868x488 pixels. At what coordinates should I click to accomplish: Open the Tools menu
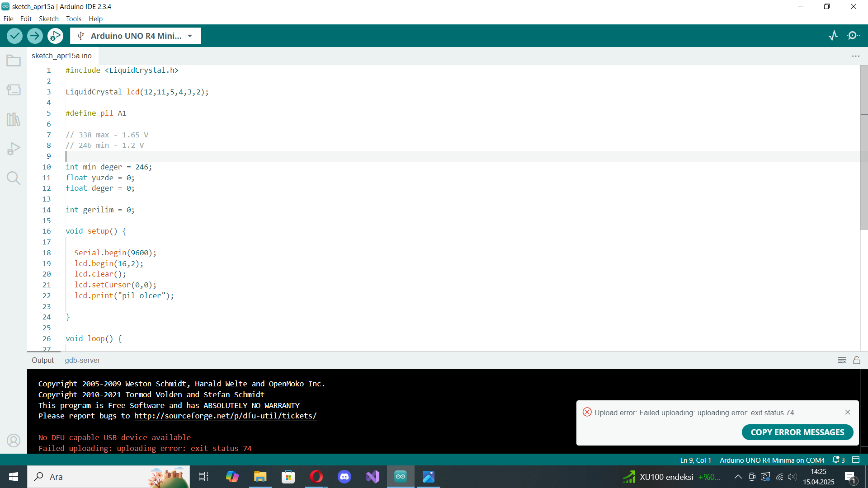[x=74, y=19]
